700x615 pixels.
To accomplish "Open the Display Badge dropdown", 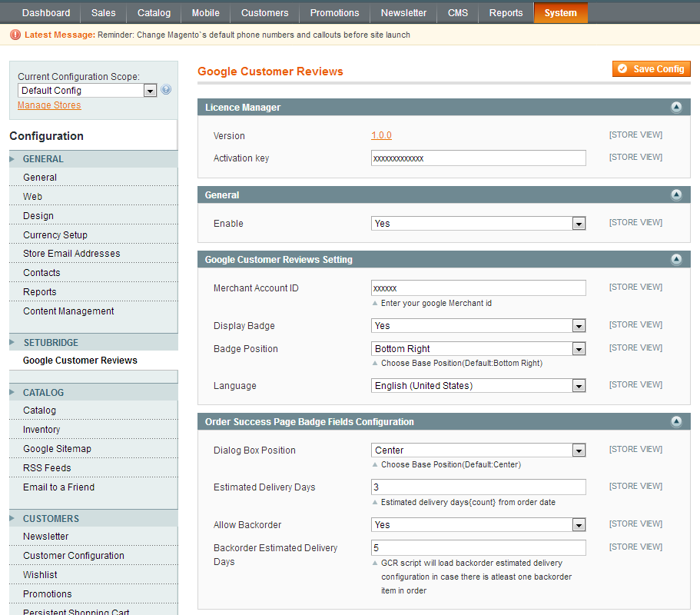I will pos(478,326).
